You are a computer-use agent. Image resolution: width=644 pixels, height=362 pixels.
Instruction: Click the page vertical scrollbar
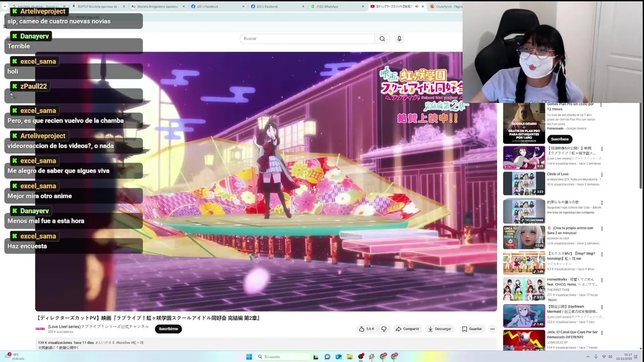[641, 146]
